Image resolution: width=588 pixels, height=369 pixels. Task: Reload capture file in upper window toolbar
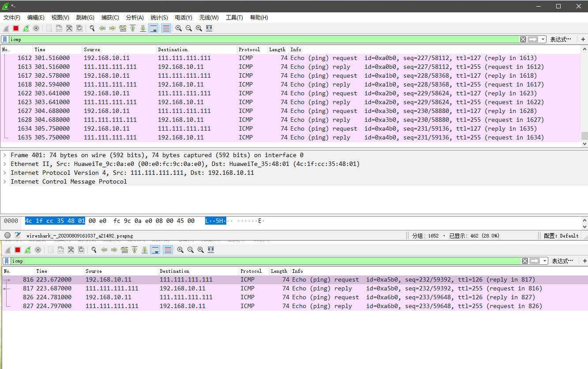point(79,28)
